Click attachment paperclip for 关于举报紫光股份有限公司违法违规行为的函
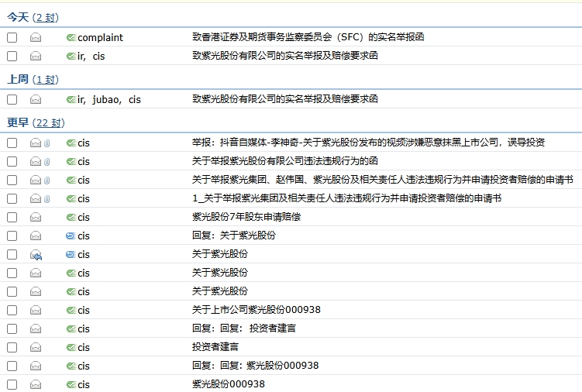 (46, 161)
